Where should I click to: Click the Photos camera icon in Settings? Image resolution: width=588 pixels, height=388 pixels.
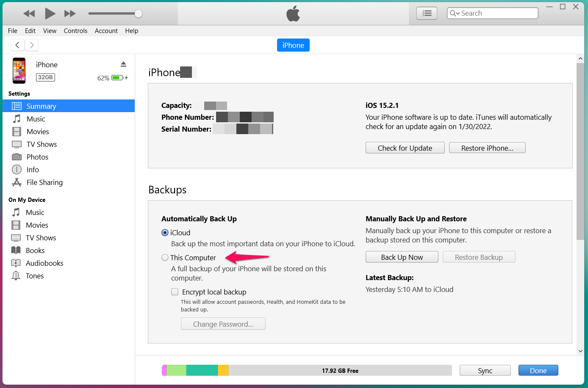coord(17,157)
